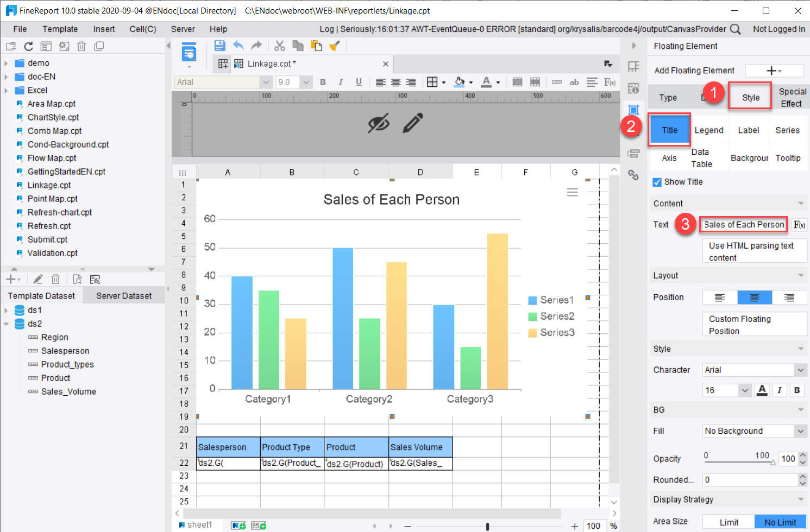The image size is (810, 532).
Task: Open the Cell(C) menu
Action: (143, 29)
